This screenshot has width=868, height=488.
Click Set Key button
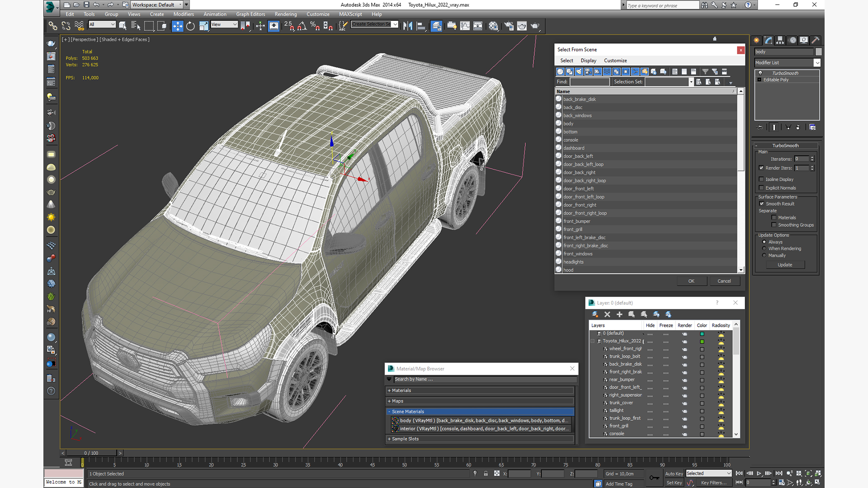pyautogui.click(x=674, y=483)
